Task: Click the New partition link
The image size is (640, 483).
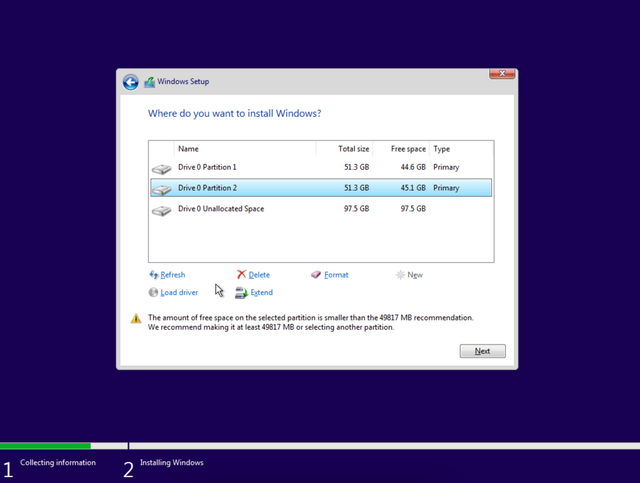Action: [415, 275]
